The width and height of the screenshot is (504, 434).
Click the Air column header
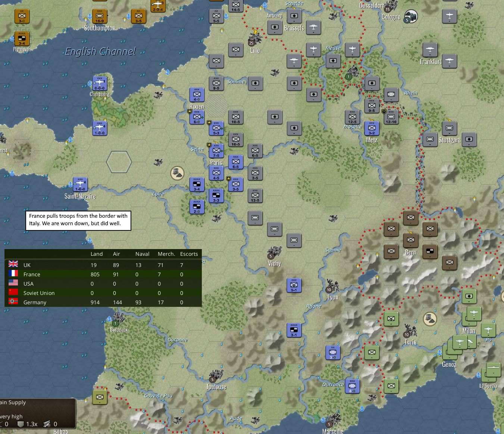point(116,254)
